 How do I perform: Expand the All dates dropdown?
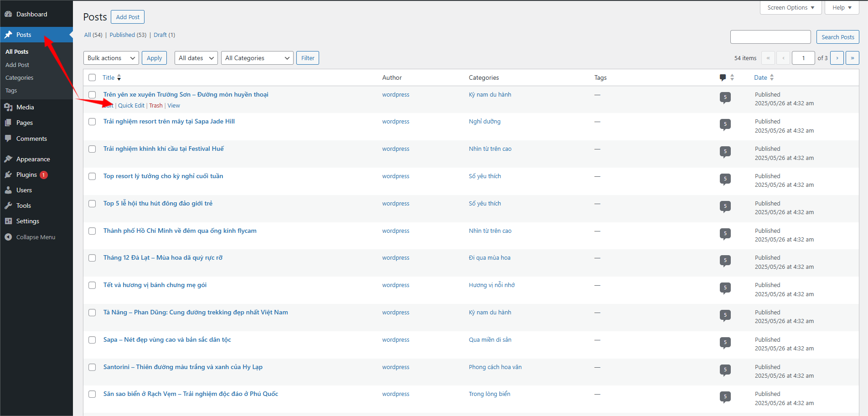[196, 58]
